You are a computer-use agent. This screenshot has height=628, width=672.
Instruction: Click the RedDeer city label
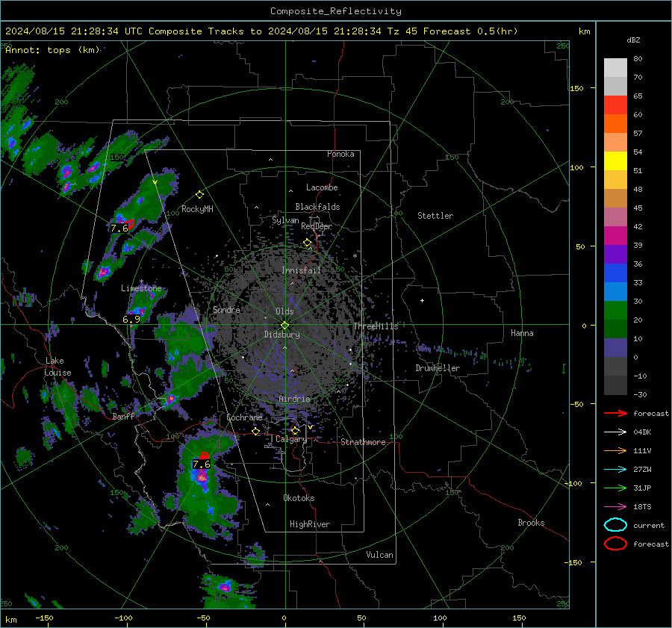(x=317, y=226)
